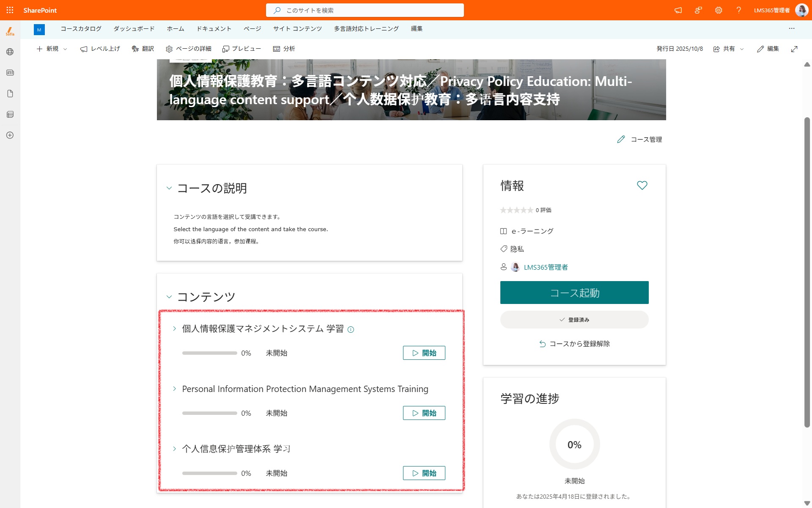Click レベル上げ promote button

pyautogui.click(x=100, y=49)
